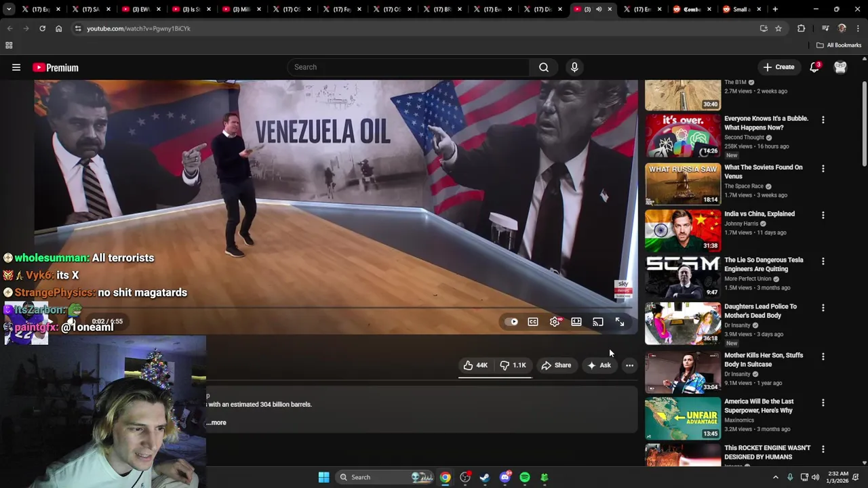The width and height of the screenshot is (868, 488).
Task: Click the Share button
Action: tap(556, 365)
